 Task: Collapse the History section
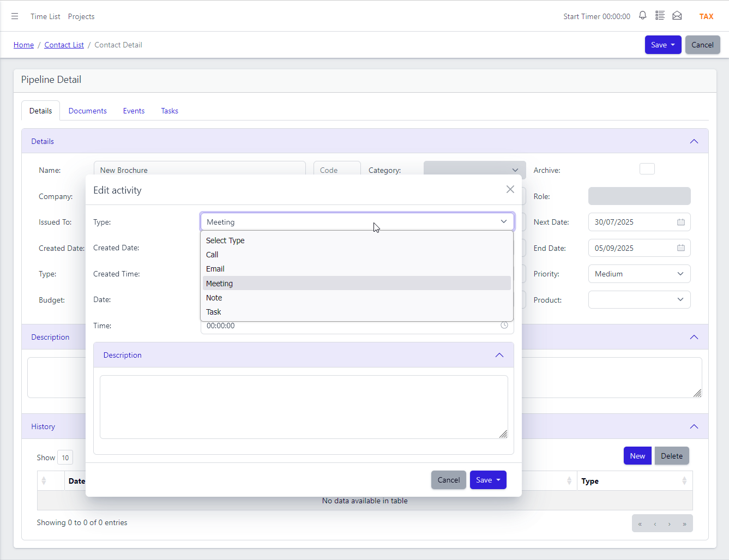click(694, 426)
